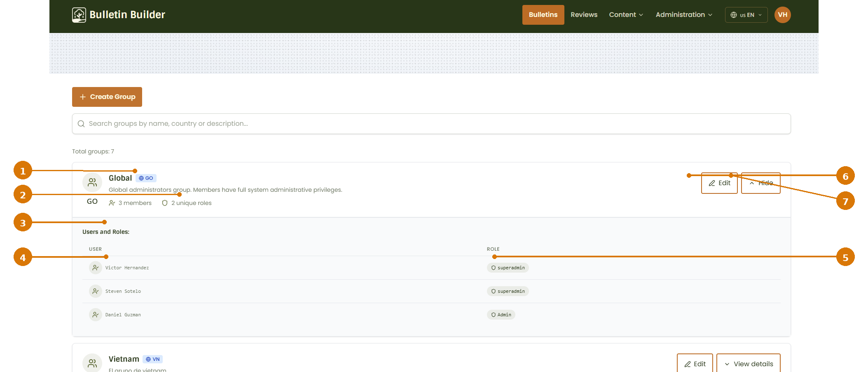Edit the Vietnam group

(x=695, y=364)
